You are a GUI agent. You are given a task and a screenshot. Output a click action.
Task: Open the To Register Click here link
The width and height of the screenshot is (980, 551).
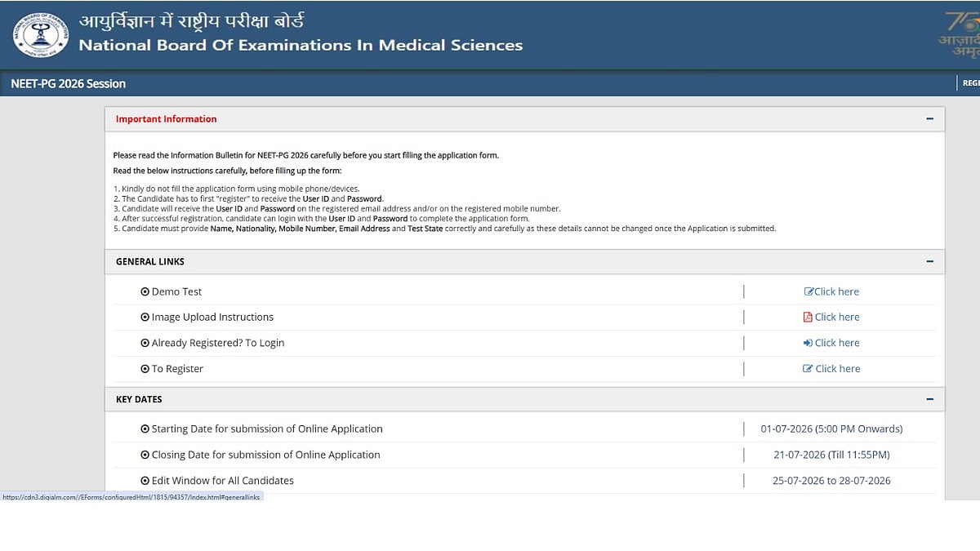838,369
